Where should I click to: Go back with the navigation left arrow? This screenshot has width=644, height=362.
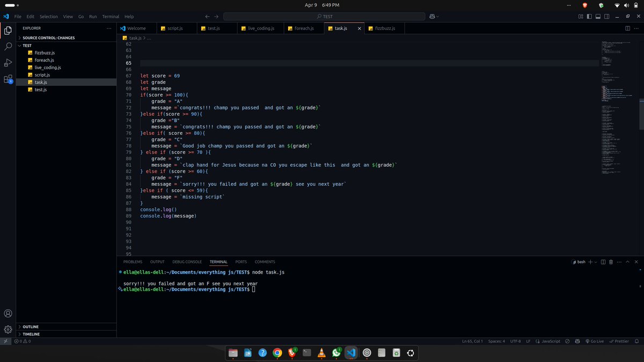point(208,17)
